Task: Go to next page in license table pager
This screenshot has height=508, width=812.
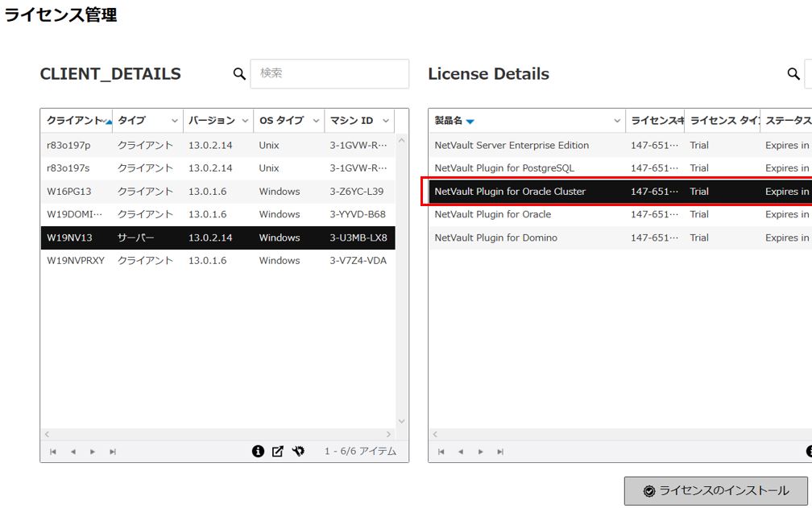Action: [x=481, y=452]
